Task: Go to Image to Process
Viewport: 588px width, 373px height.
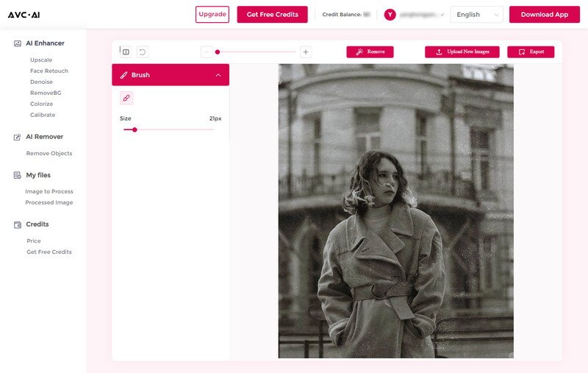Action: 49,191
